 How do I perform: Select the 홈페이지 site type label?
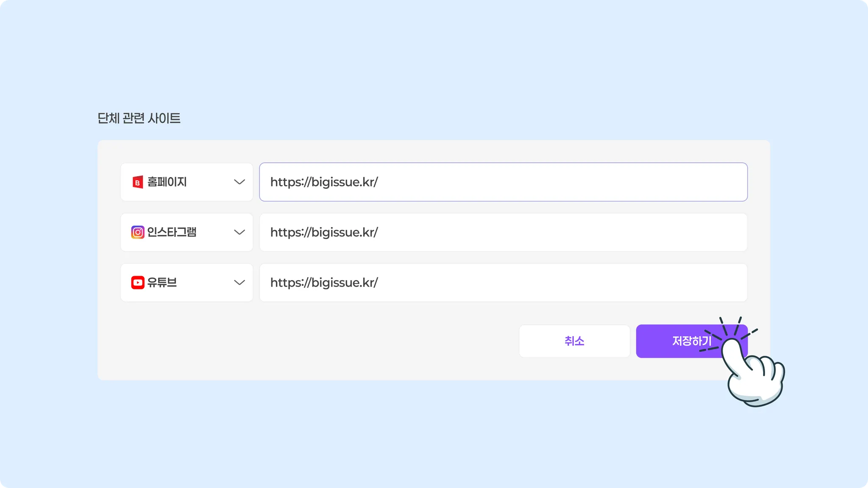(167, 182)
